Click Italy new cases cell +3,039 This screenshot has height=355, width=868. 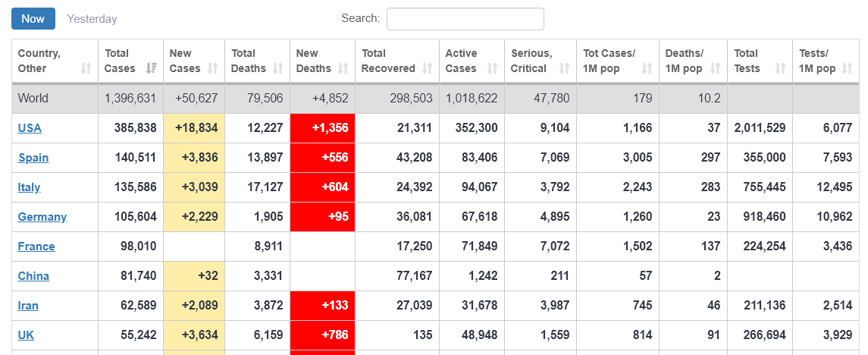[194, 188]
